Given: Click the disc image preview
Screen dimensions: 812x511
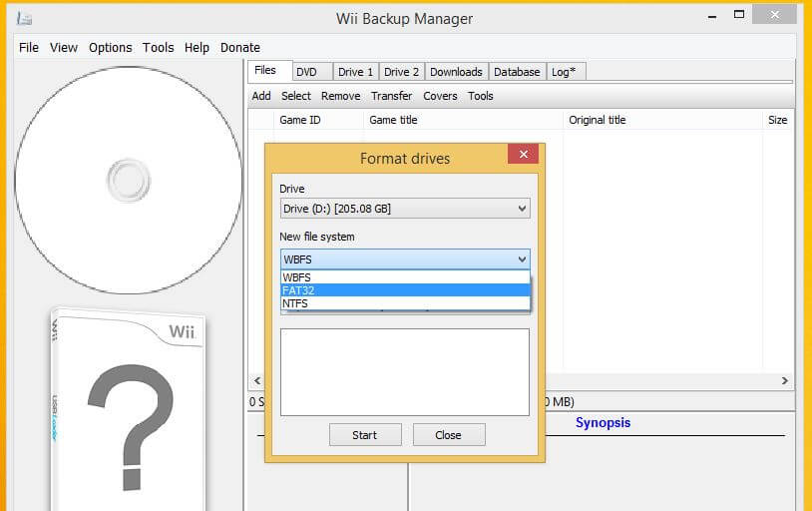Looking at the screenshot, I should (x=129, y=181).
